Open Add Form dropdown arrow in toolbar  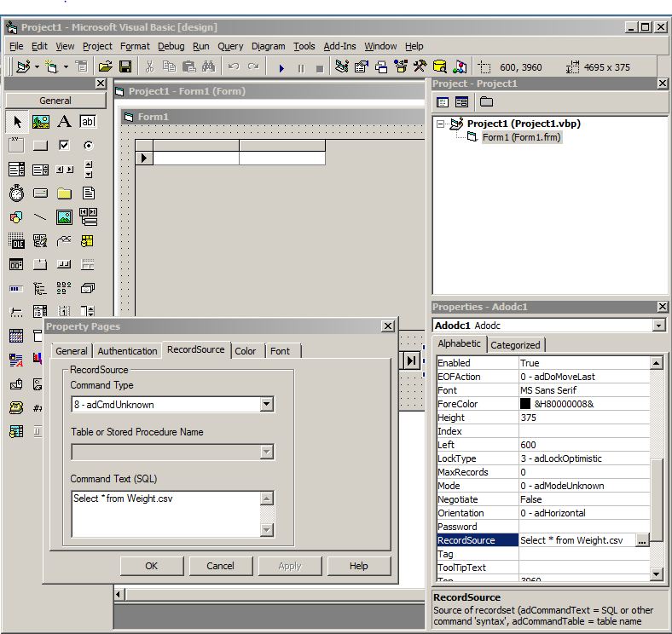coord(66,66)
